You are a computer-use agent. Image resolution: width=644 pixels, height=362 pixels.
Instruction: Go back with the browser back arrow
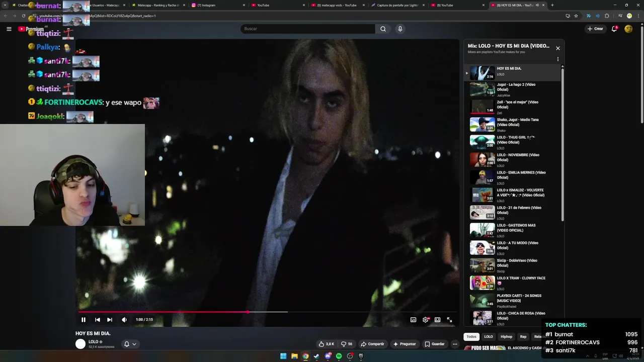click(6, 16)
